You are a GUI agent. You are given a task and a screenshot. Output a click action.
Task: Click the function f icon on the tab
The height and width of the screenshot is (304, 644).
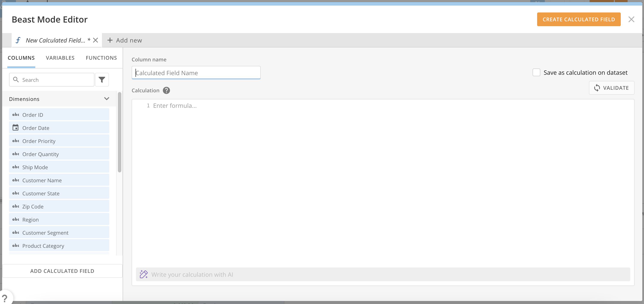point(18,40)
